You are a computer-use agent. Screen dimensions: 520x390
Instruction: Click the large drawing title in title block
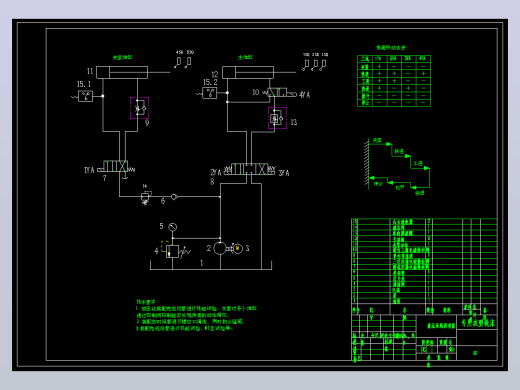point(478,322)
